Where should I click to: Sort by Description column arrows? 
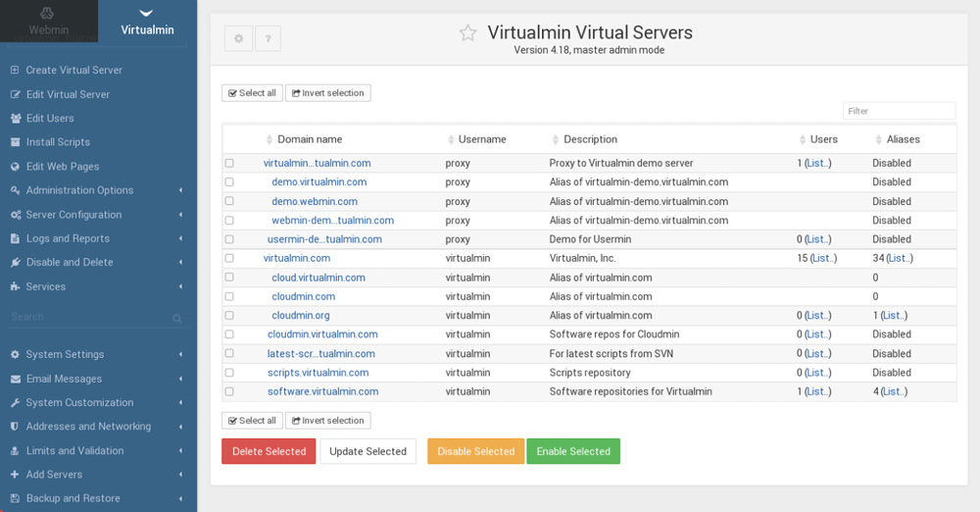tap(556, 139)
